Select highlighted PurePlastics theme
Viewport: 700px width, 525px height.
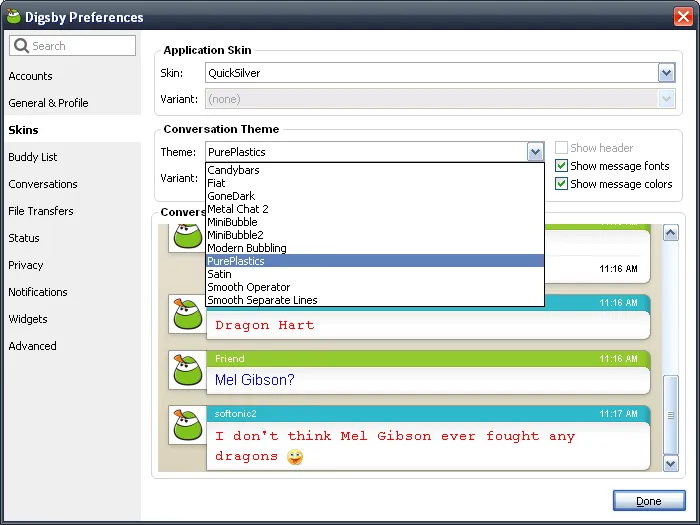click(375, 261)
